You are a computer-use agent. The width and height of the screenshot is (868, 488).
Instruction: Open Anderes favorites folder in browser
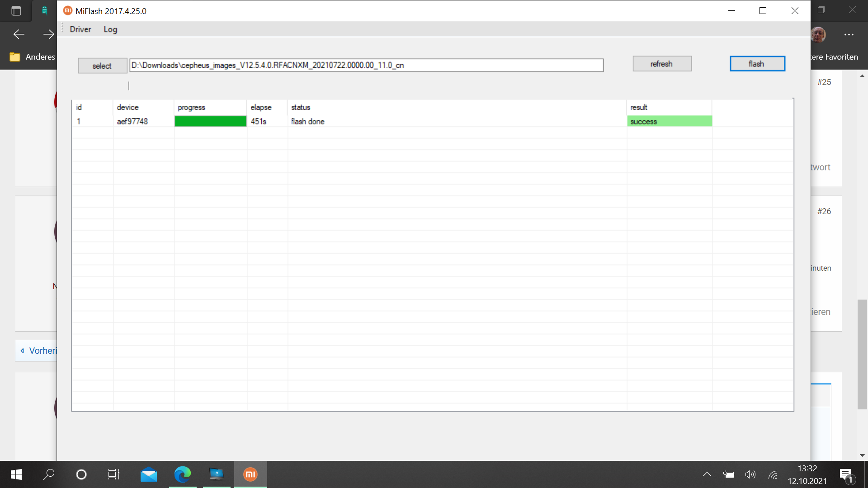tap(33, 57)
